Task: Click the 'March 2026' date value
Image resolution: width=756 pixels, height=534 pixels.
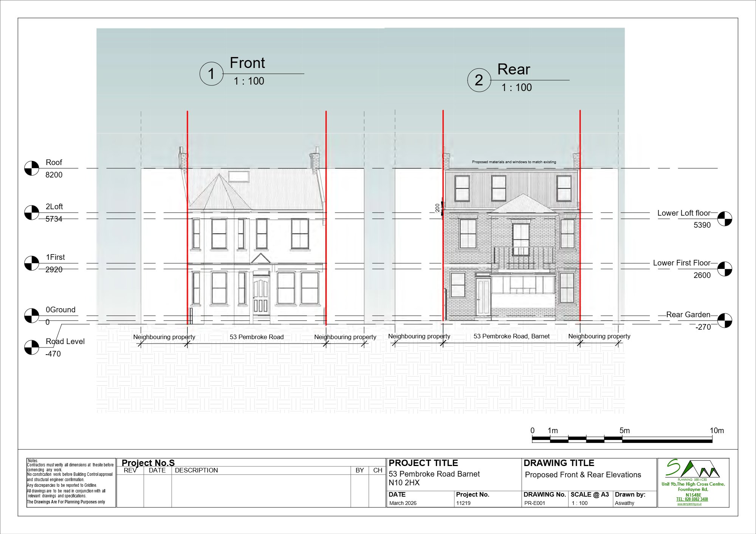Action: (403, 503)
